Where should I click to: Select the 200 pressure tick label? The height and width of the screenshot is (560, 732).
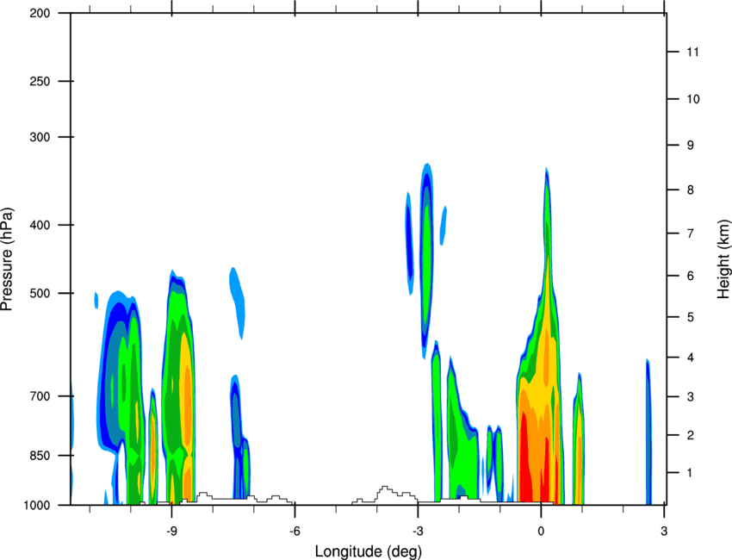pyautogui.click(x=40, y=13)
